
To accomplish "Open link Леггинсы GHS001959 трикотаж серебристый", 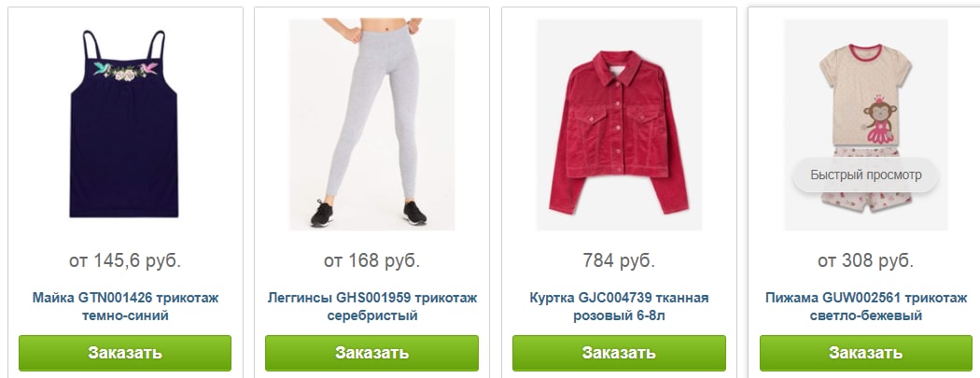I will point(371,306).
